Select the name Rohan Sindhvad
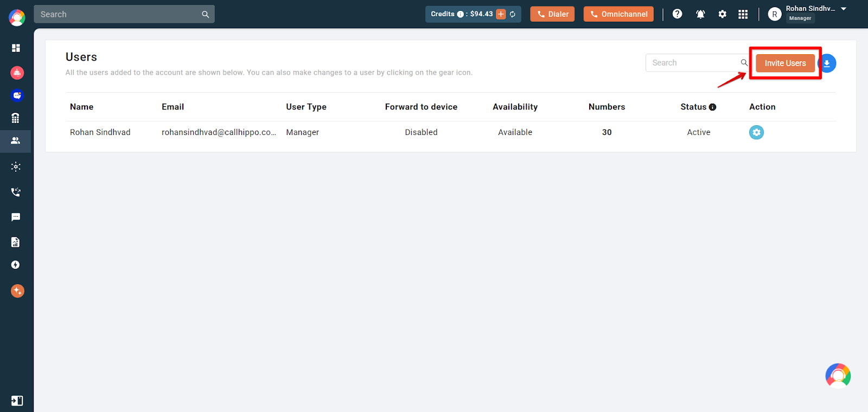This screenshot has width=868, height=412. pos(100,132)
